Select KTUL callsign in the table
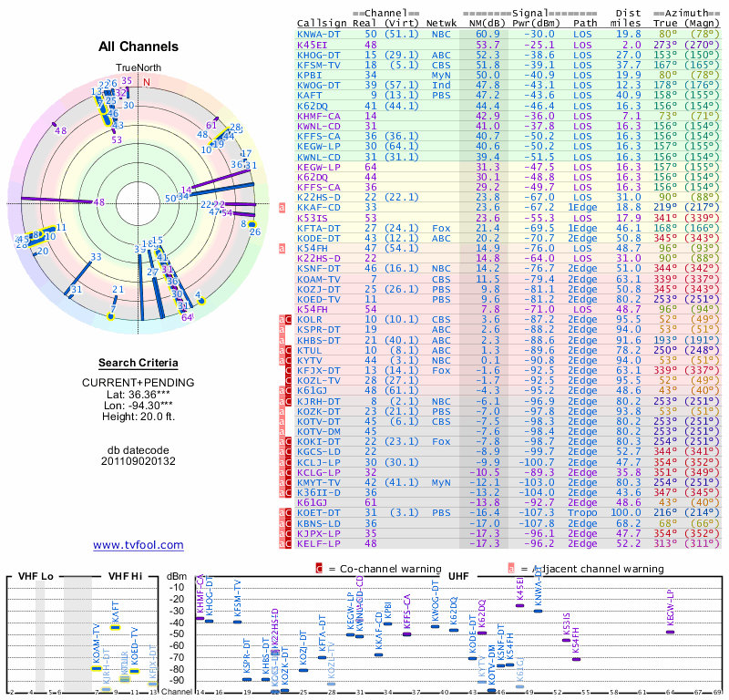 coord(309,351)
